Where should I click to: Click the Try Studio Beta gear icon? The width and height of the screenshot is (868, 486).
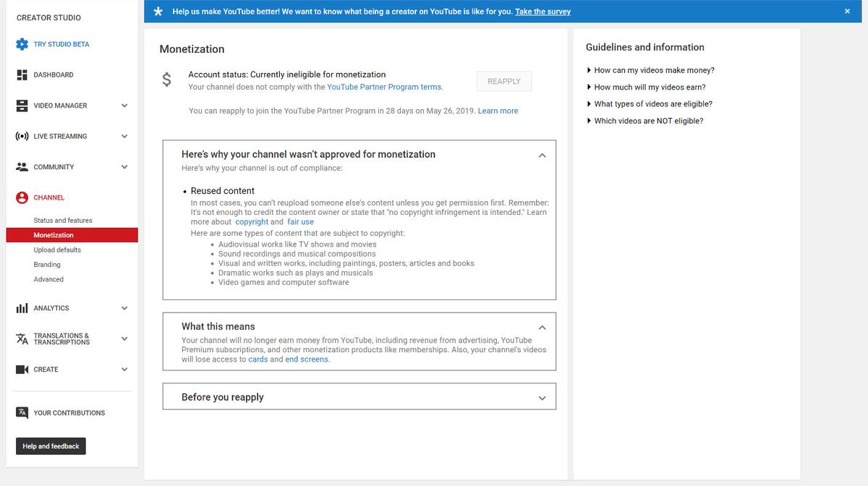coord(22,44)
